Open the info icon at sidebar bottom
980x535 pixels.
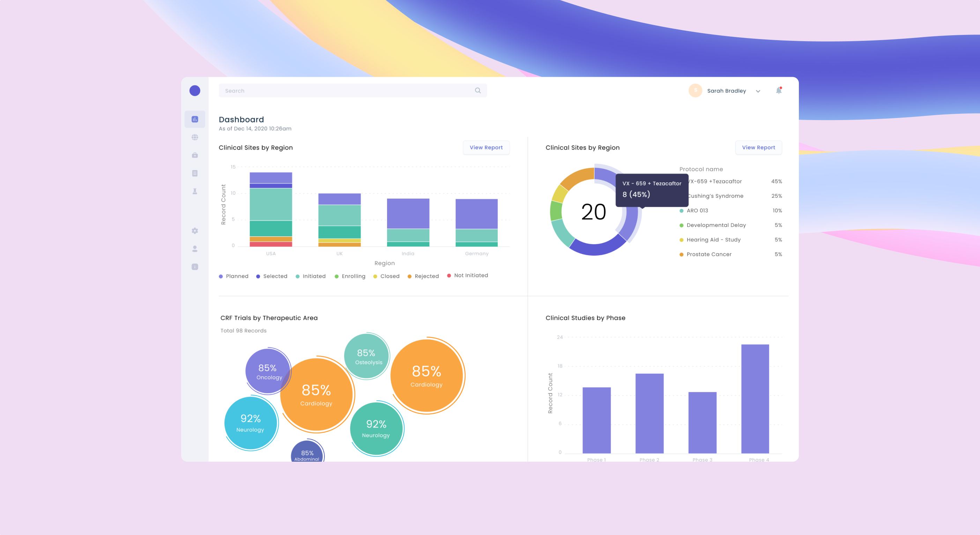point(195,266)
